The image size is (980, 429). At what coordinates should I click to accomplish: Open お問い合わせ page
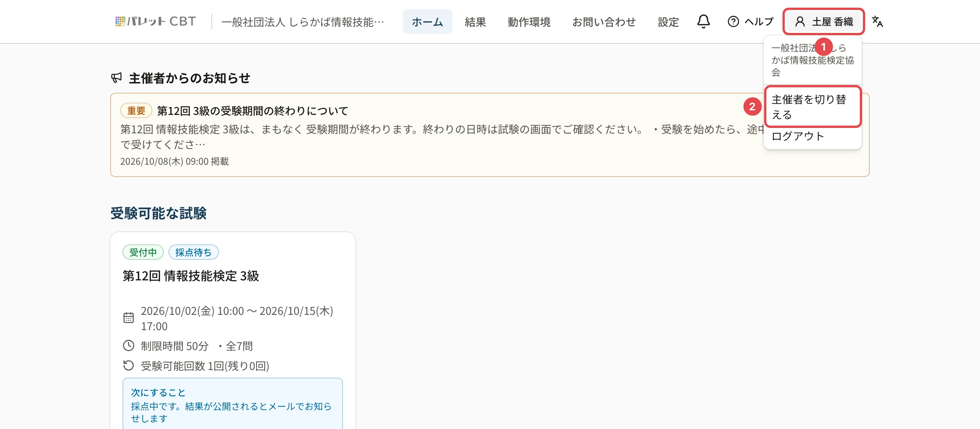coord(604,22)
